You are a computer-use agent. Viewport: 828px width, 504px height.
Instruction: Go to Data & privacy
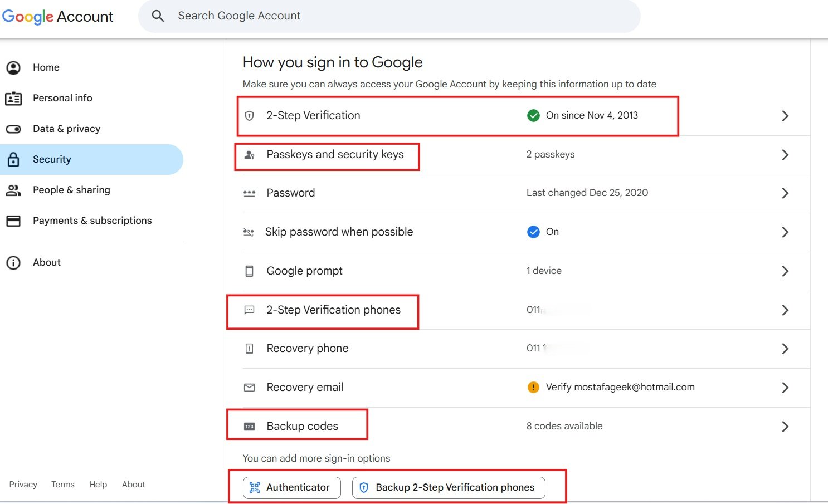coord(92,129)
